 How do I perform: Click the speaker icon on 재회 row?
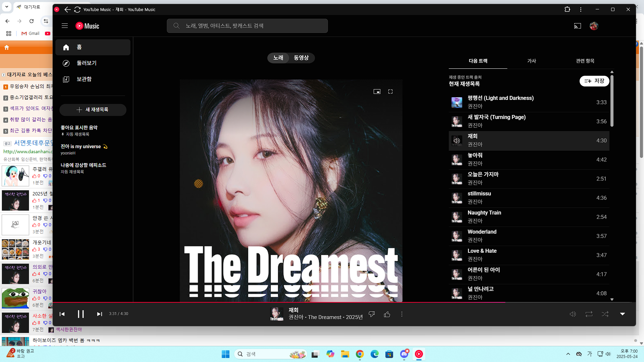click(x=457, y=141)
